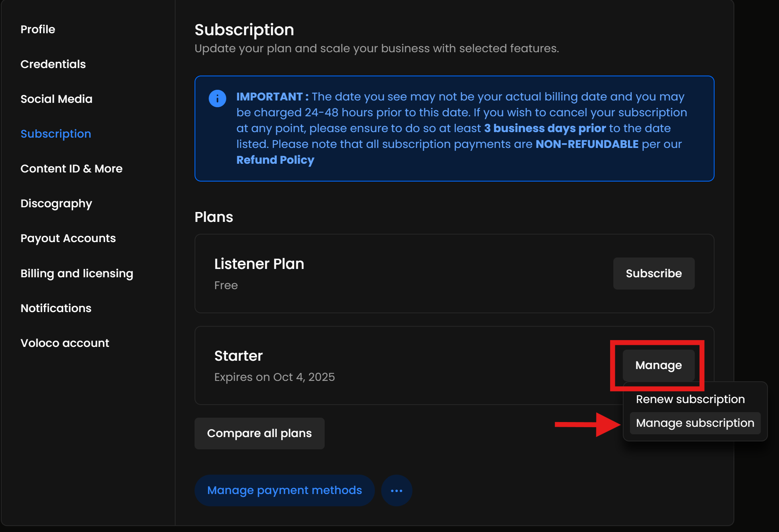Subscribe to the Listener Plan
779x532 pixels.
click(x=654, y=273)
